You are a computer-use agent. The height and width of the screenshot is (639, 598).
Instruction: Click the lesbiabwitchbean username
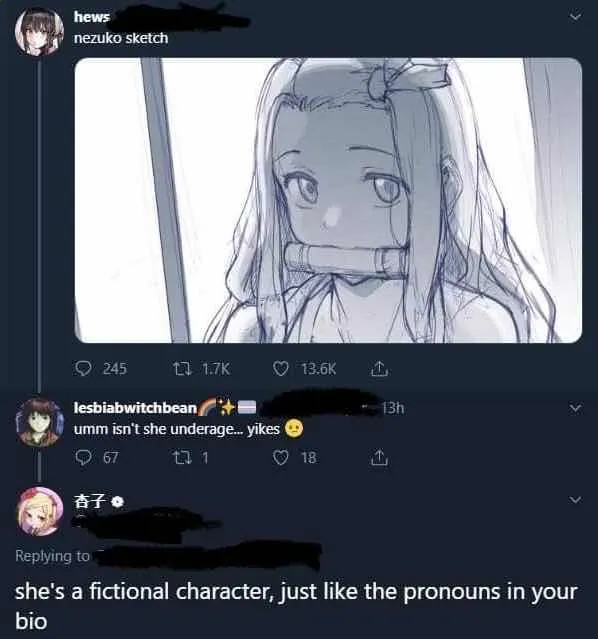(135, 408)
